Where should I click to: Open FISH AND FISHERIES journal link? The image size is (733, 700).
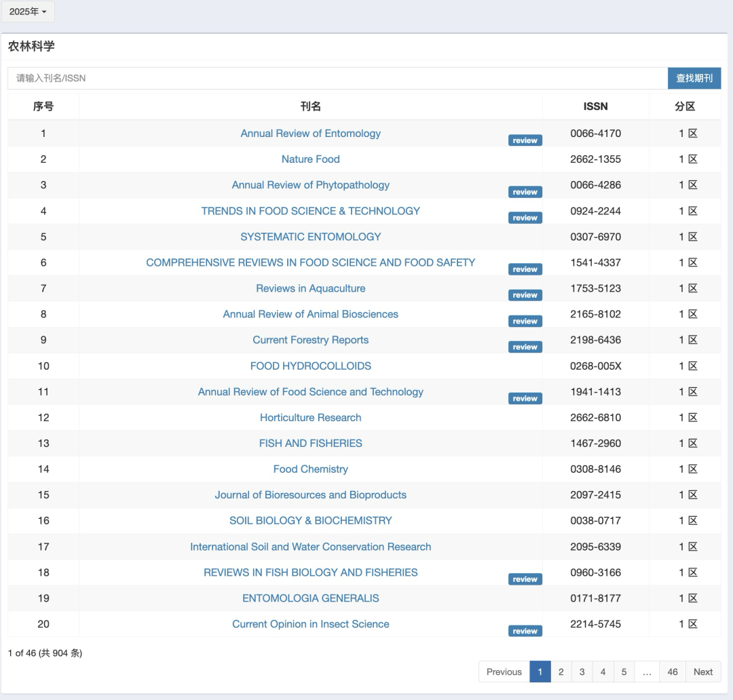pyautogui.click(x=310, y=444)
